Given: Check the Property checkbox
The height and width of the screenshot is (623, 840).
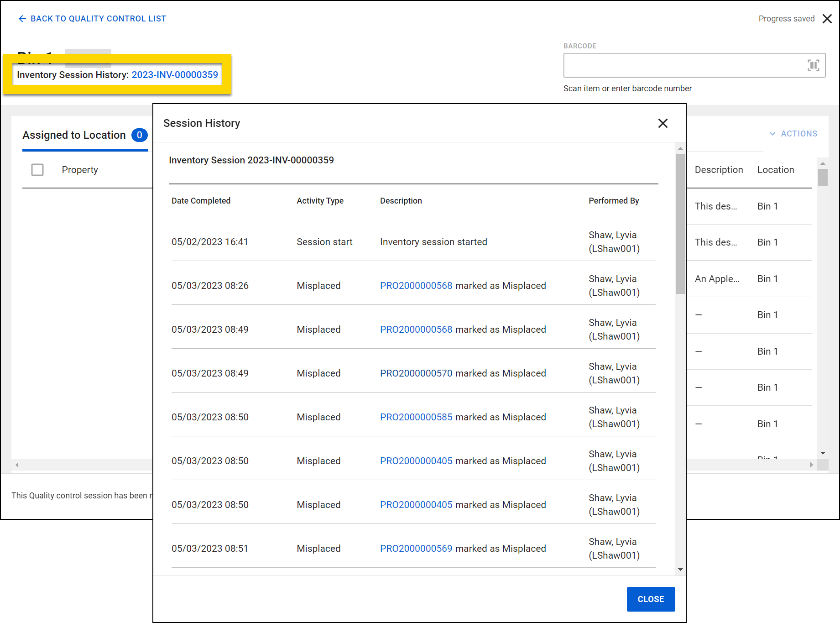Looking at the screenshot, I should [x=37, y=169].
